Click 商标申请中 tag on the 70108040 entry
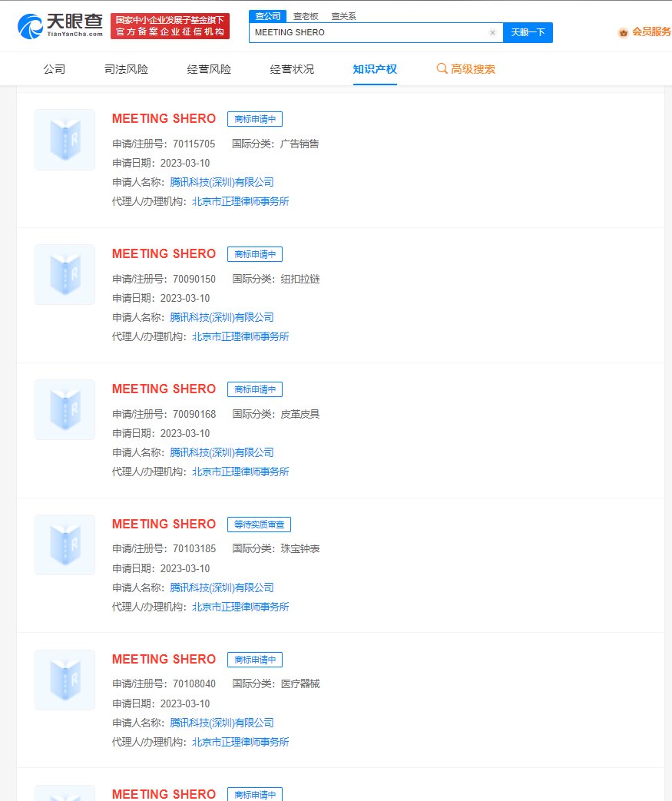Screen dimensions: 672x801 tap(255, 660)
